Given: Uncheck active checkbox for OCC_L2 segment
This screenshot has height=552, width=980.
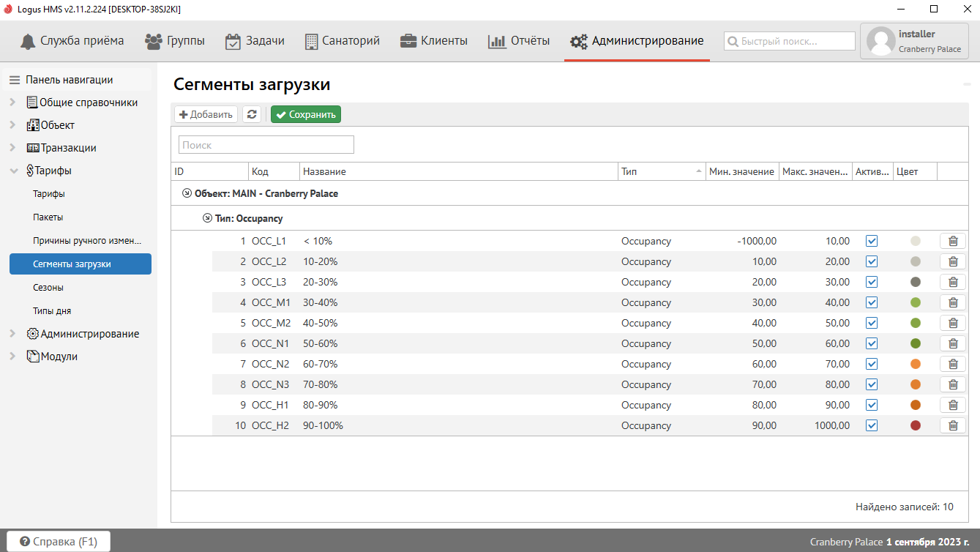Looking at the screenshot, I should coord(872,261).
